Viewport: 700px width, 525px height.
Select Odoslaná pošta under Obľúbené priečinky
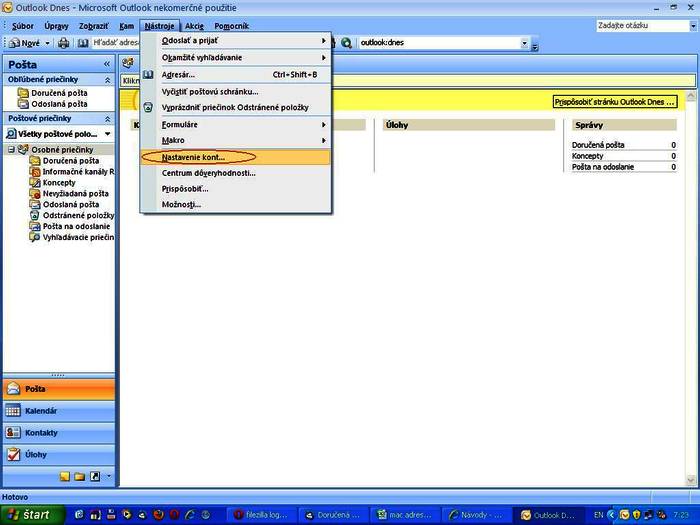pos(59,104)
